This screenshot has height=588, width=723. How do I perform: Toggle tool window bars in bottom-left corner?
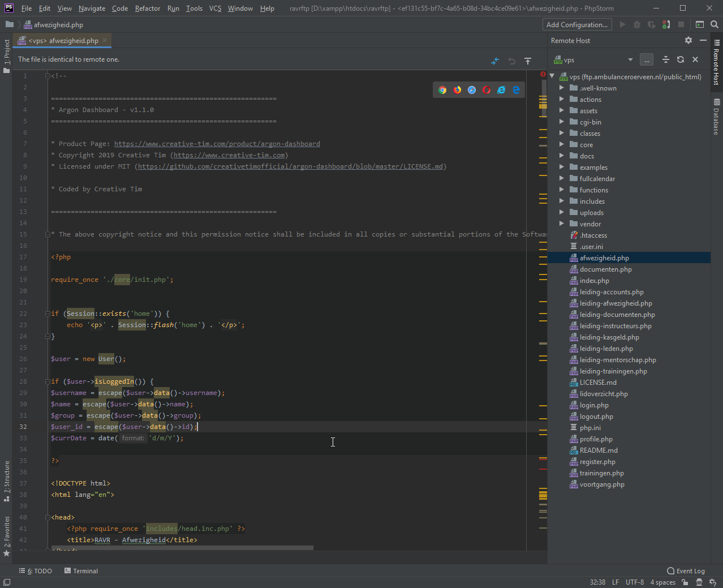point(7,582)
